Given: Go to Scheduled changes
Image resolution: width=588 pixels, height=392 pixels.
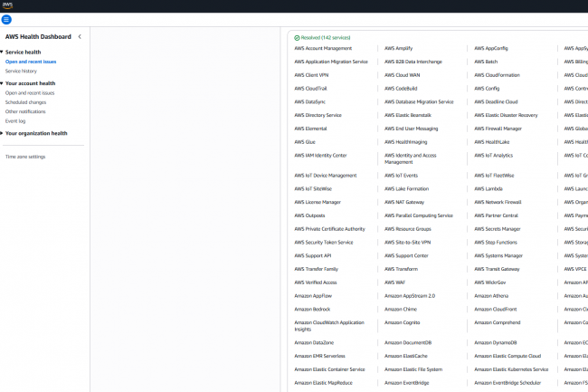Looking at the screenshot, I should pos(25,102).
